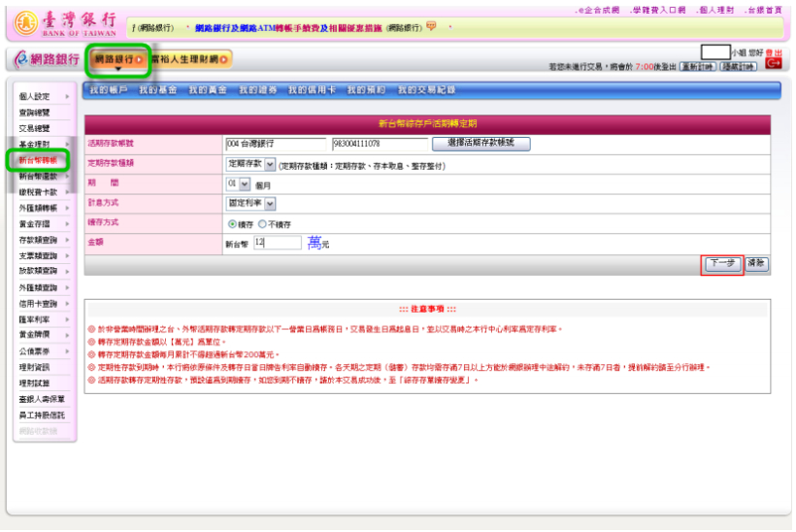Open the 期間 months dropdown showing 01

point(238,183)
